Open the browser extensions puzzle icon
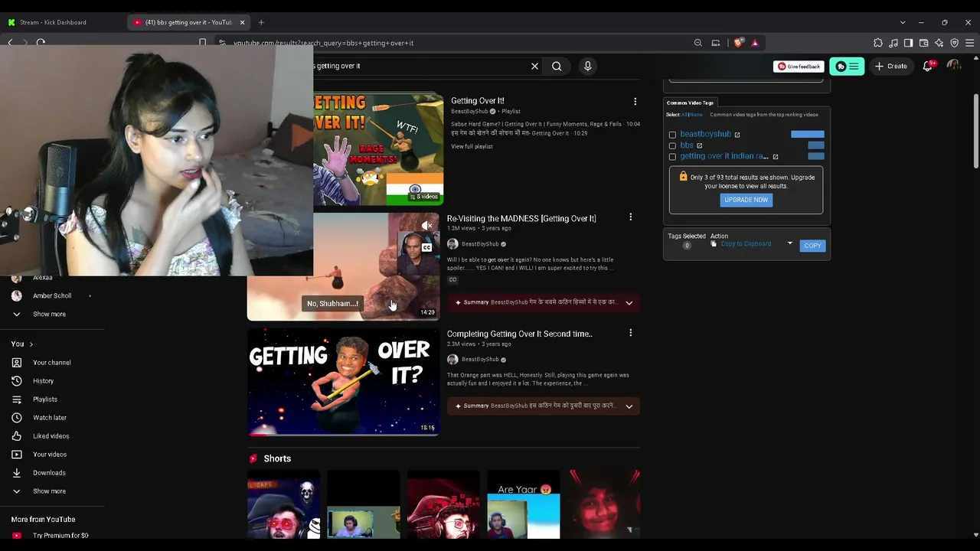 [877, 43]
